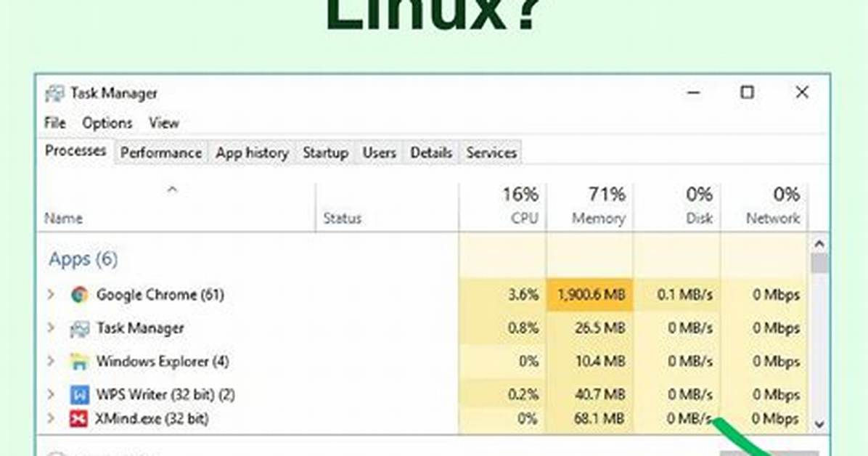Expand the Windows Explorer (4) row
868x456 pixels.
[51, 362]
